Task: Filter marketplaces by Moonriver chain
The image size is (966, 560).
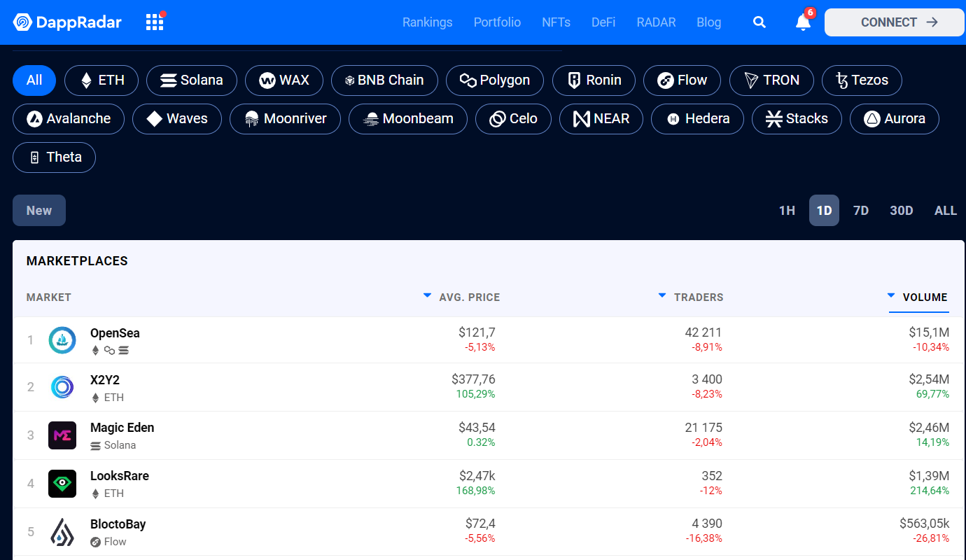Action: [x=285, y=118]
